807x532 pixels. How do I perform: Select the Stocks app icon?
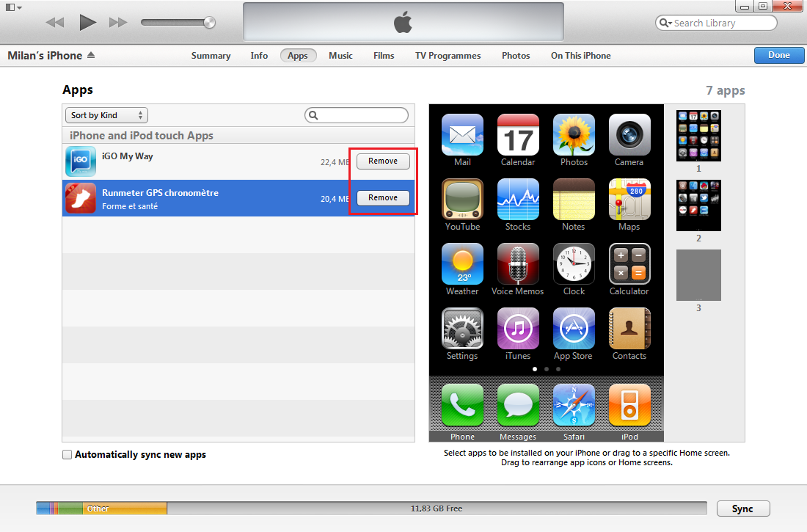[x=518, y=200]
